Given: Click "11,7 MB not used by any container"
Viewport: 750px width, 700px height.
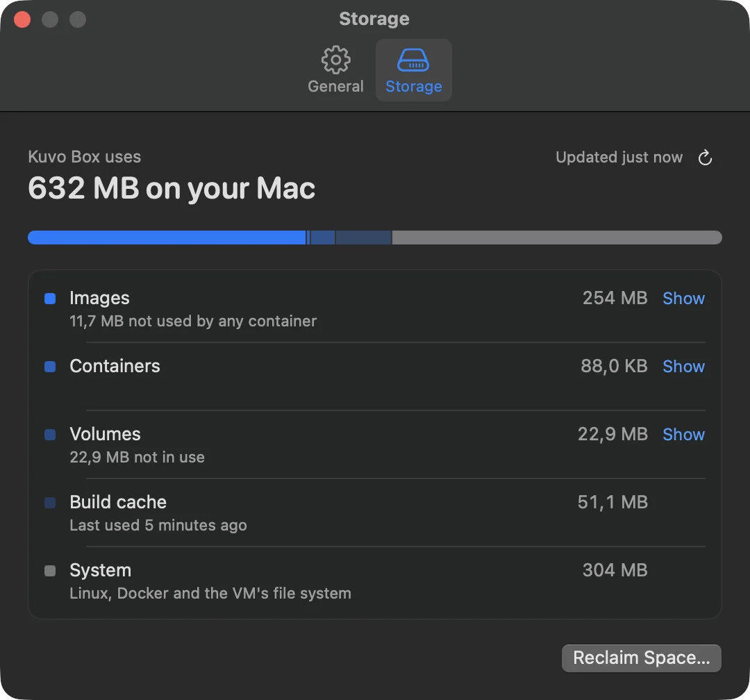Looking at the screenshot, I should pyautogui.click(x=193, y=321).
